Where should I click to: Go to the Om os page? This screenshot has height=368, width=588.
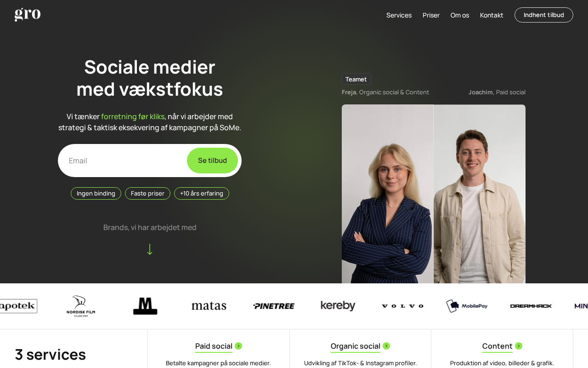460,15
